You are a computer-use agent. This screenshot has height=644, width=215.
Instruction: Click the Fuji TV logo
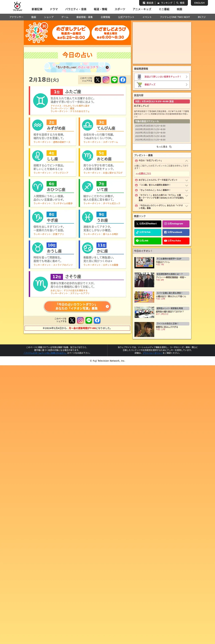(x=18, y=7)
